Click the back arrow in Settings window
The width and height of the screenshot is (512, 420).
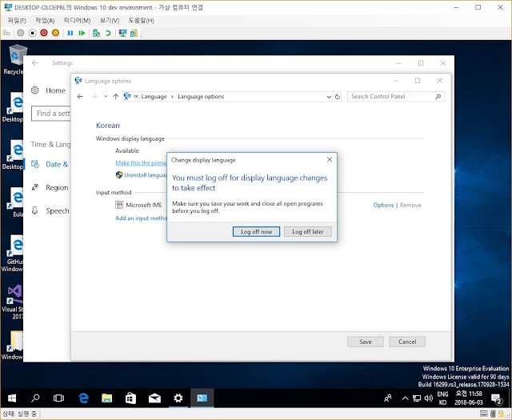[x=35, y=63]
